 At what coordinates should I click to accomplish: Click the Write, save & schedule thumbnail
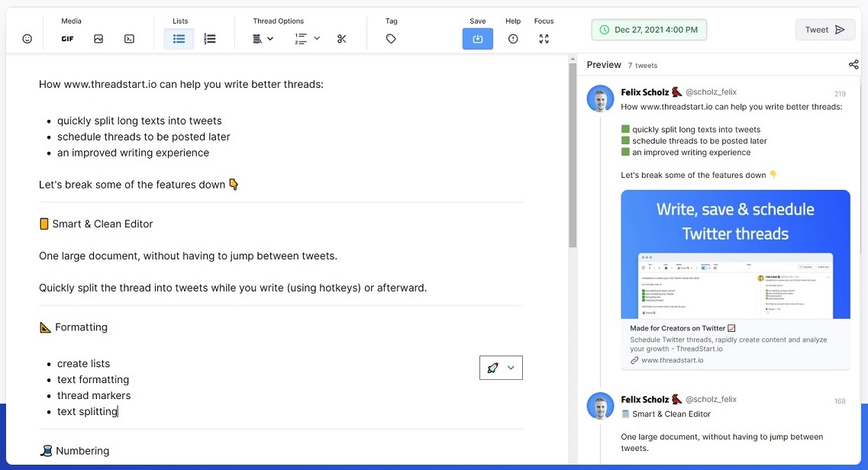(735, 254)
